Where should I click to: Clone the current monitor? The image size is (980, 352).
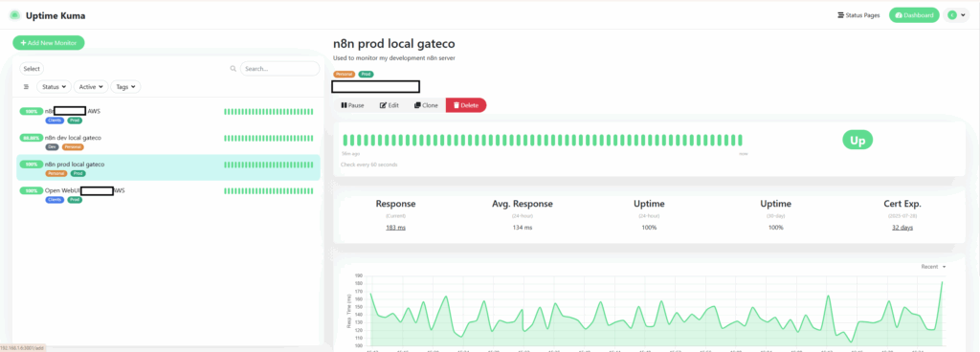[x=426, y=105]
